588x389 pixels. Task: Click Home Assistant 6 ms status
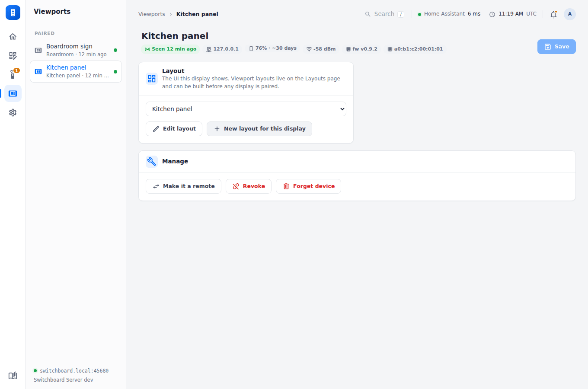449,14
